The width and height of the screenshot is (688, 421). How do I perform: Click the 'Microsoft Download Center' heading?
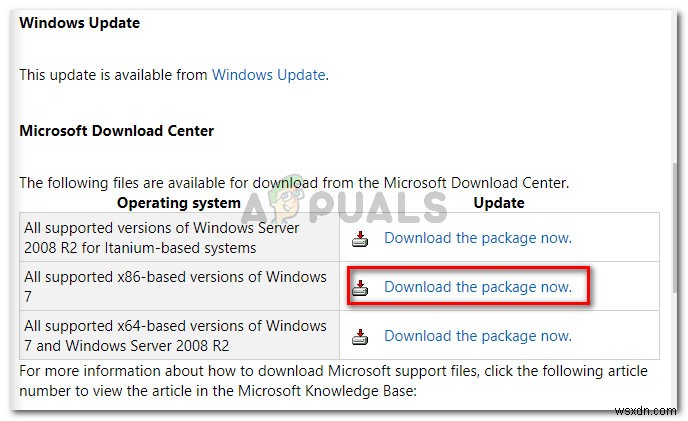(x=117, y=130)
